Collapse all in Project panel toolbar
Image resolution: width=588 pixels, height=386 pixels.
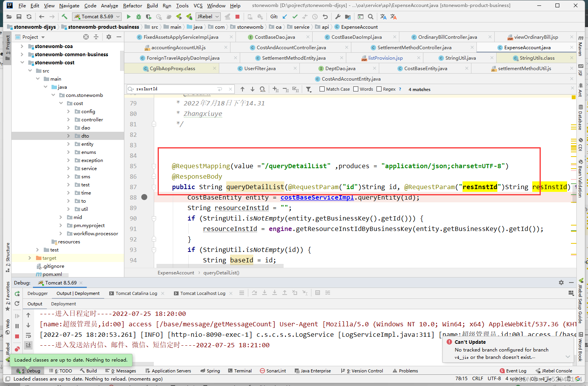tap(96, 37)
